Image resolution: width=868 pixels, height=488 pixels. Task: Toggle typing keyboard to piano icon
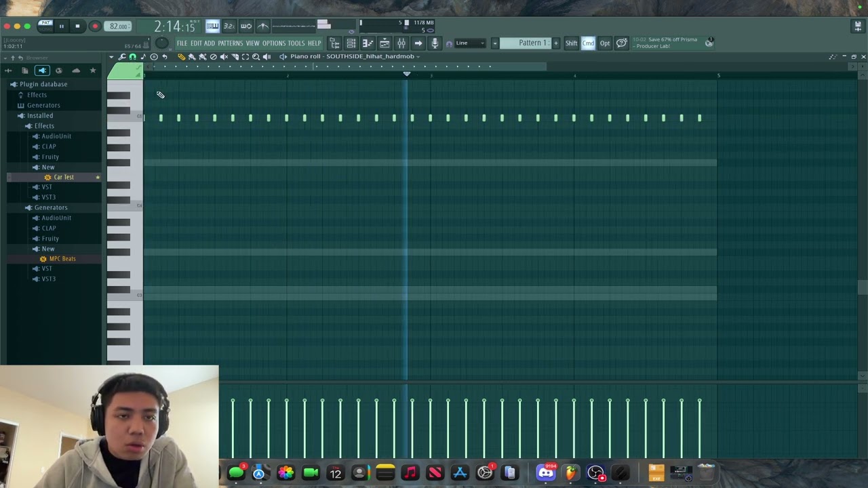click(212, 26)
